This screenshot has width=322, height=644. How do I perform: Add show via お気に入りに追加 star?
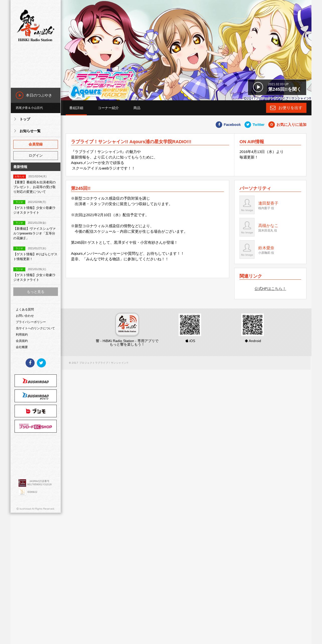[272, 125]
